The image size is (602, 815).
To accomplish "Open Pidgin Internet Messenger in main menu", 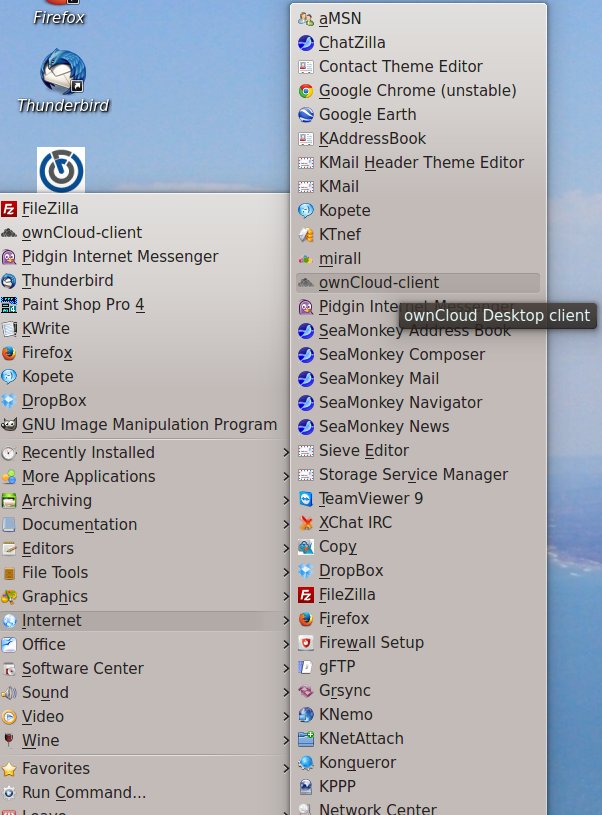I will pyautogui.click(x=145, y=257).
